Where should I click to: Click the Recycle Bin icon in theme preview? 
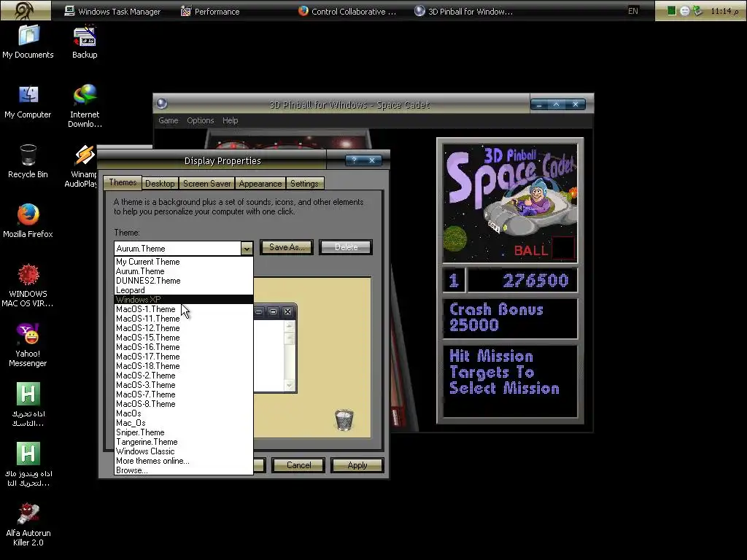pyautogui.click(x=344, y=419)
